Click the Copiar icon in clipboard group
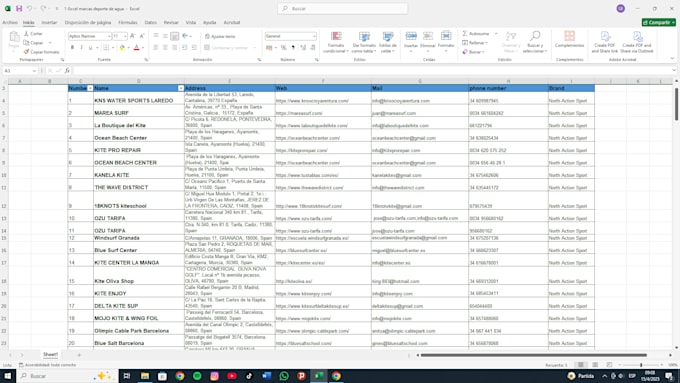 (26, 43)
